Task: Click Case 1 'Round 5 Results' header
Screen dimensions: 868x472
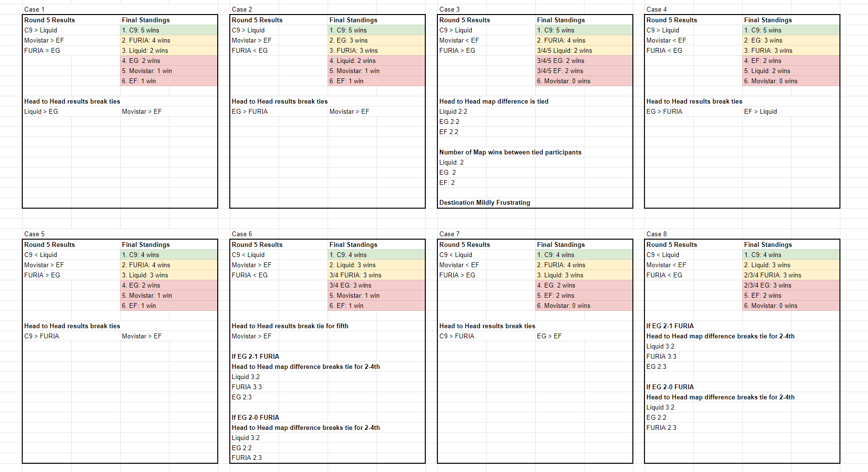Action: 49,20
